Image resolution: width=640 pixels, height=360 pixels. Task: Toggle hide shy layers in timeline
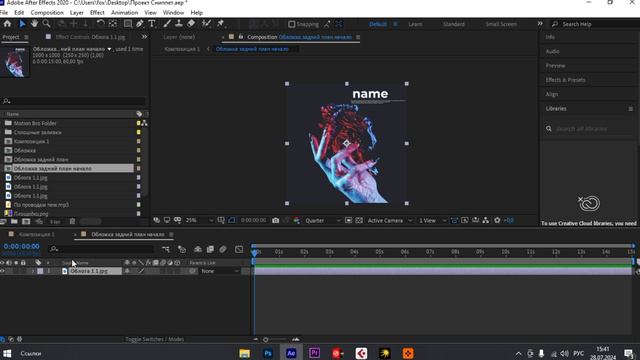198,249
